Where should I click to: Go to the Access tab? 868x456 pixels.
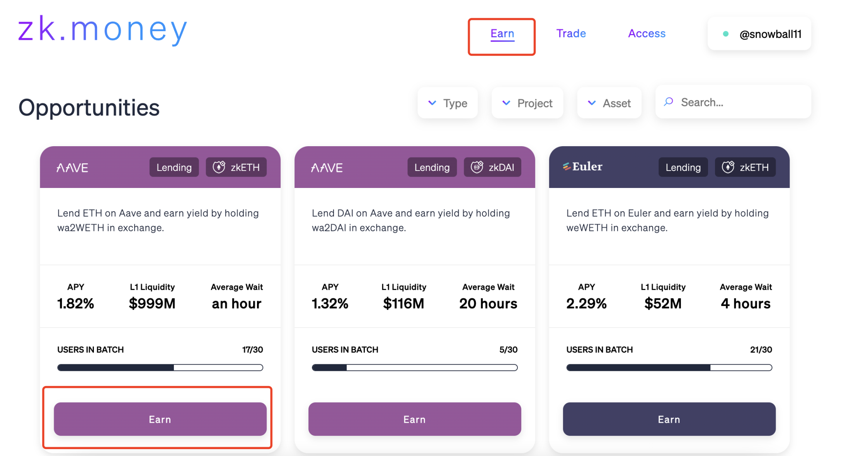[647, 34]
